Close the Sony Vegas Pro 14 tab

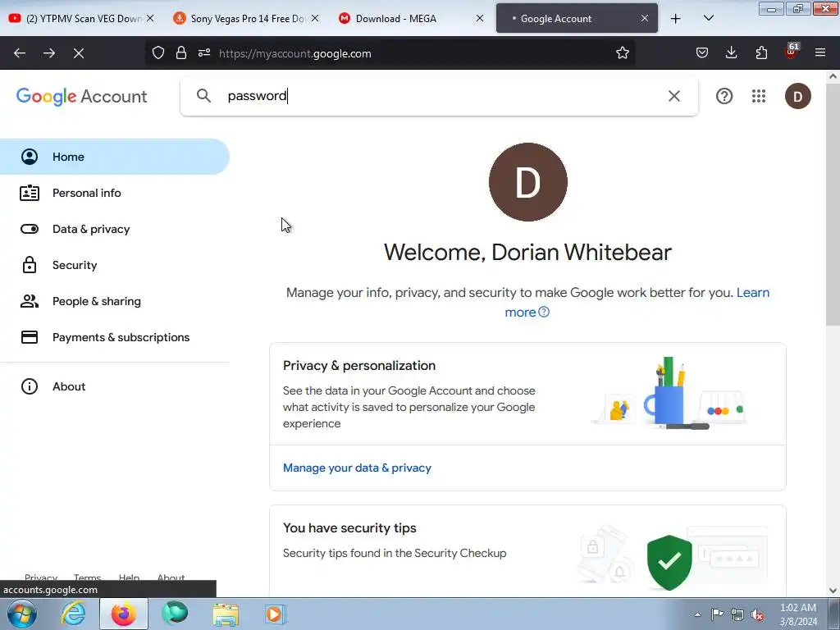315,18
